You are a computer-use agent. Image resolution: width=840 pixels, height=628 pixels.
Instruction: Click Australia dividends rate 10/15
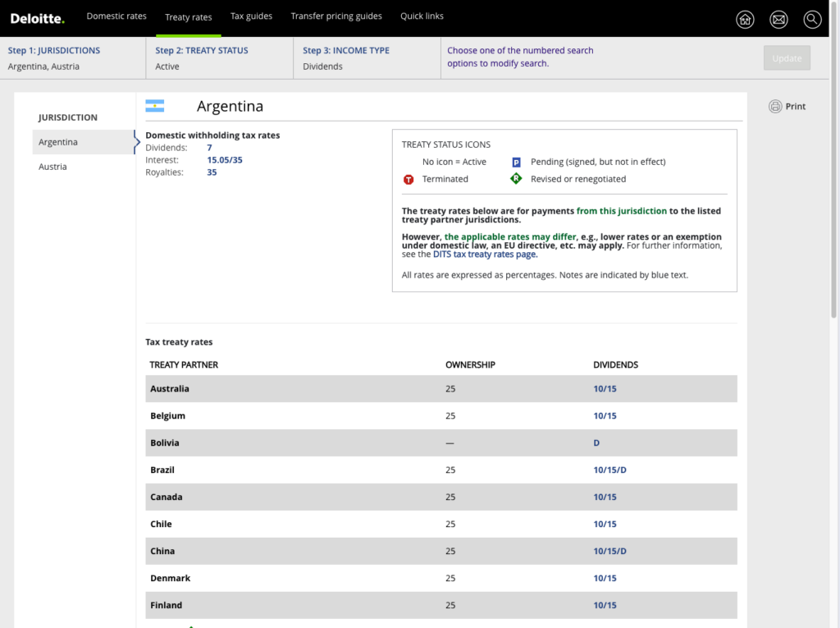point(605,389)
